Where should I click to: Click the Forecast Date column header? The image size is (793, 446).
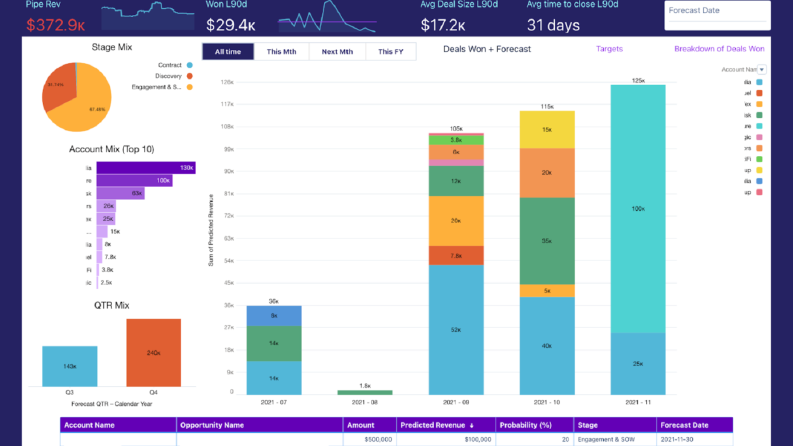click(x=694, y=425)
